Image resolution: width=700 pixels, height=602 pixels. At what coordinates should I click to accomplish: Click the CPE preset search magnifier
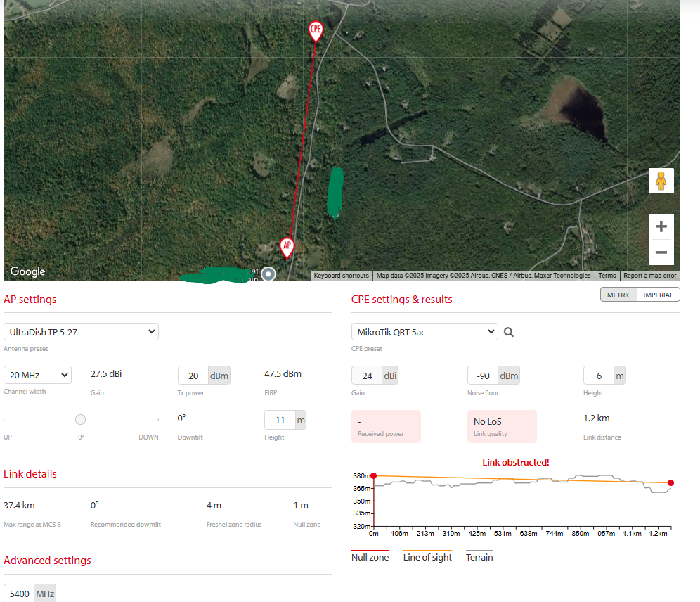point(508,332)
